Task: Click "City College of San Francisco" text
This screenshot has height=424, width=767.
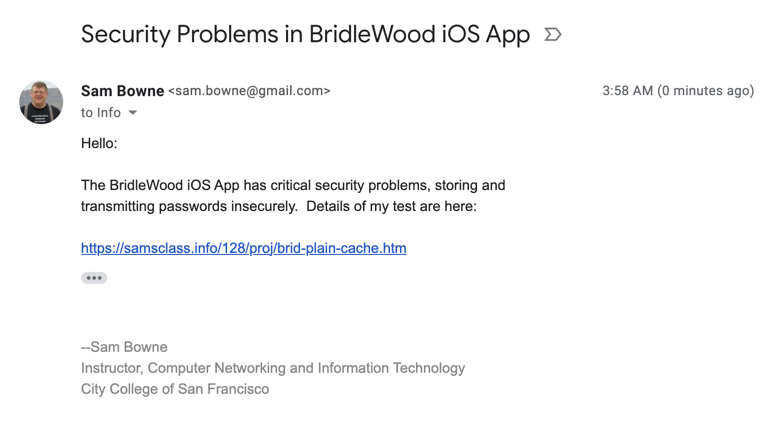Action: coord(175,389)
